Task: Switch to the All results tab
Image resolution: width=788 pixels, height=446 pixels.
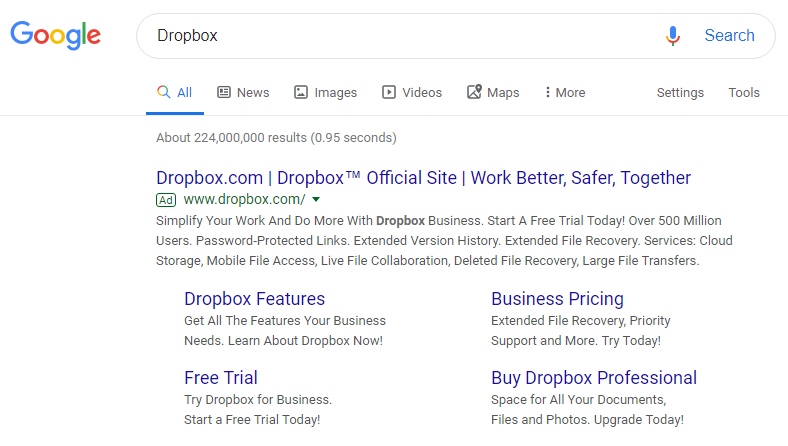Action: 175,93
